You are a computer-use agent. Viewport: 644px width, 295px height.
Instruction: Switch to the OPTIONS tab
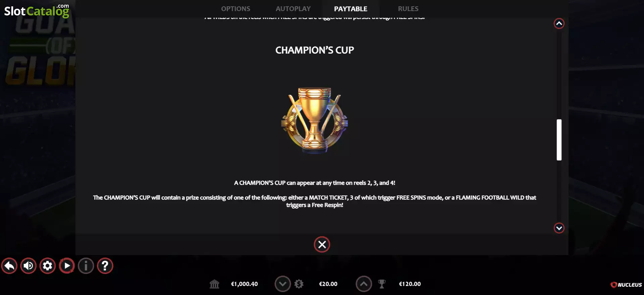pos(235,9)
